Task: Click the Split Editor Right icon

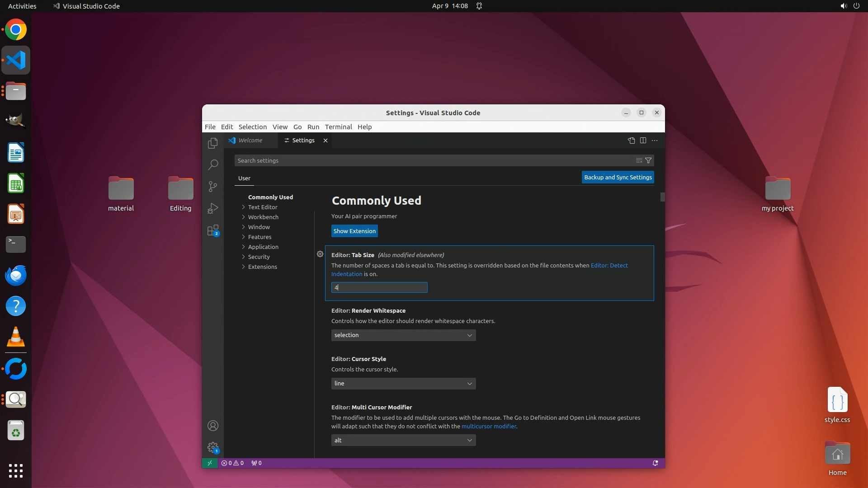Action: [x=643, y=141]
